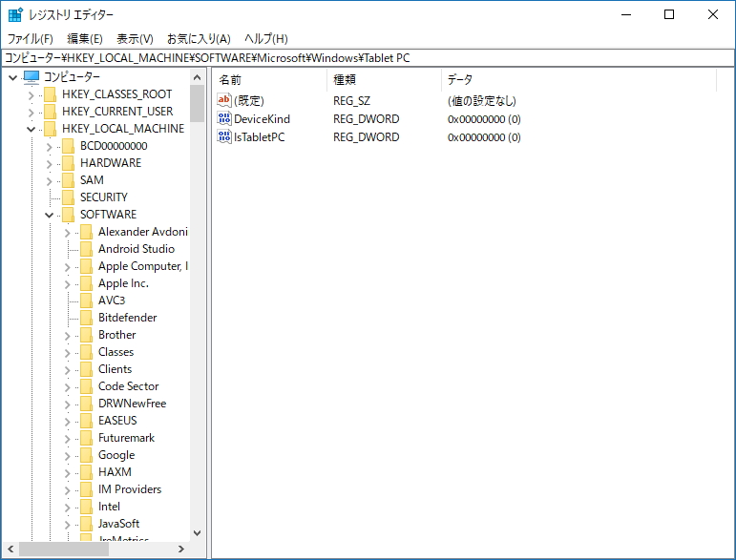Screen dimensions: 736x560
Task: Click the registry path address bar
Action: [368, 57]
